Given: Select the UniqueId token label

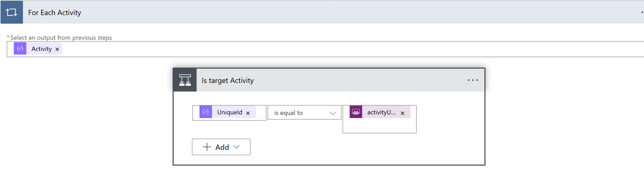Looking at the screenshot, I should tap(230, 112).
